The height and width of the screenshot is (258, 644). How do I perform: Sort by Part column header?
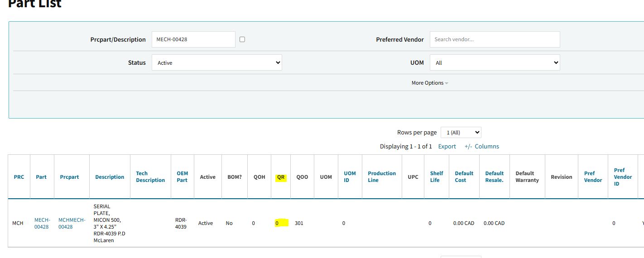coord(41,177)
